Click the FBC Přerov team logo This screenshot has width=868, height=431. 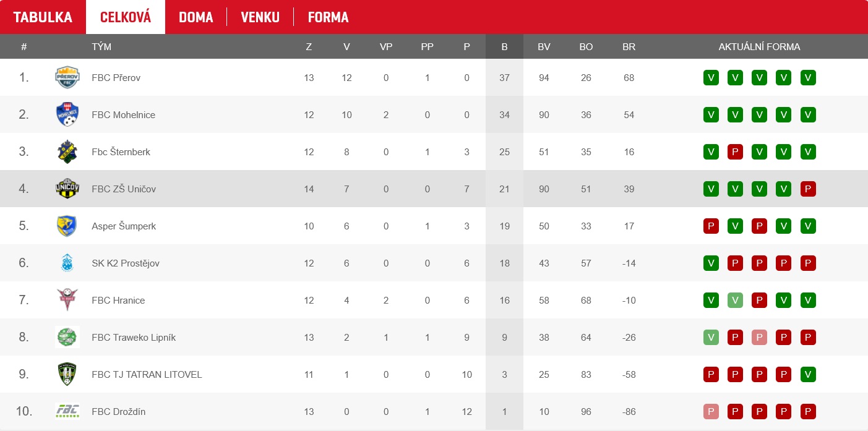[x=67, y=78]
